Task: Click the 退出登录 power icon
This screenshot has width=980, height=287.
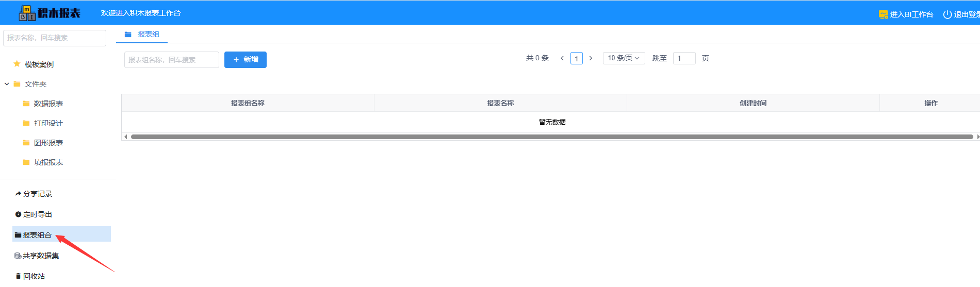Action: tap(947, 14)
